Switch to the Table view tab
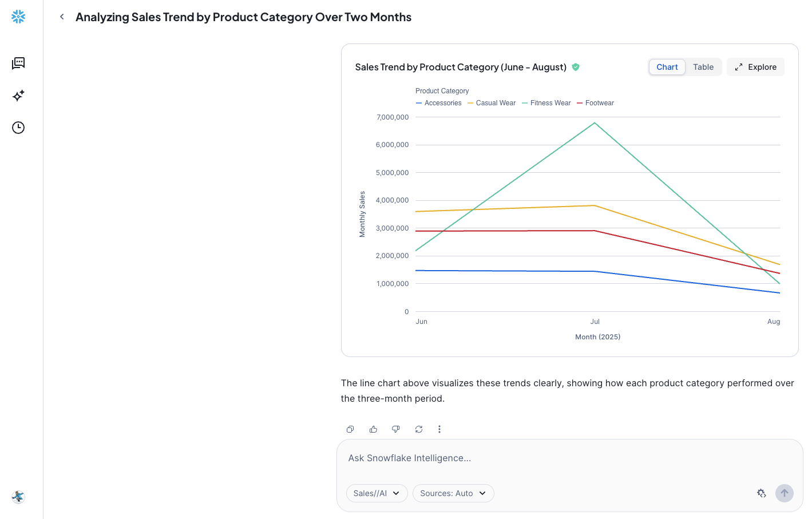812x519 pixels. click(703, 67)
